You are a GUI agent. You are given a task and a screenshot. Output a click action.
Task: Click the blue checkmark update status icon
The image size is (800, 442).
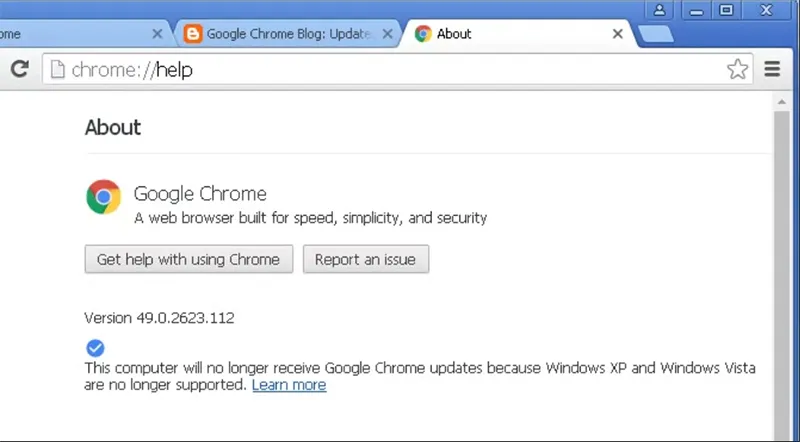pos(95,348)
